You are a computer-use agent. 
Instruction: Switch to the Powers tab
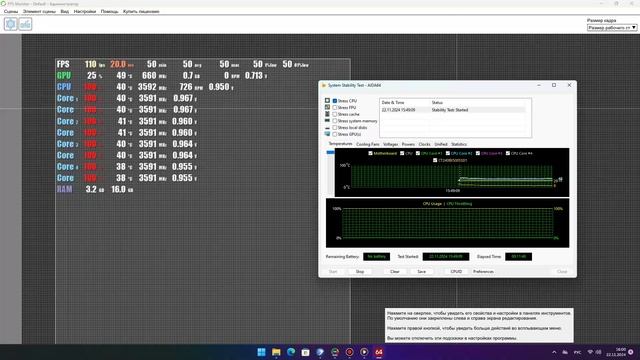(408, 144)
